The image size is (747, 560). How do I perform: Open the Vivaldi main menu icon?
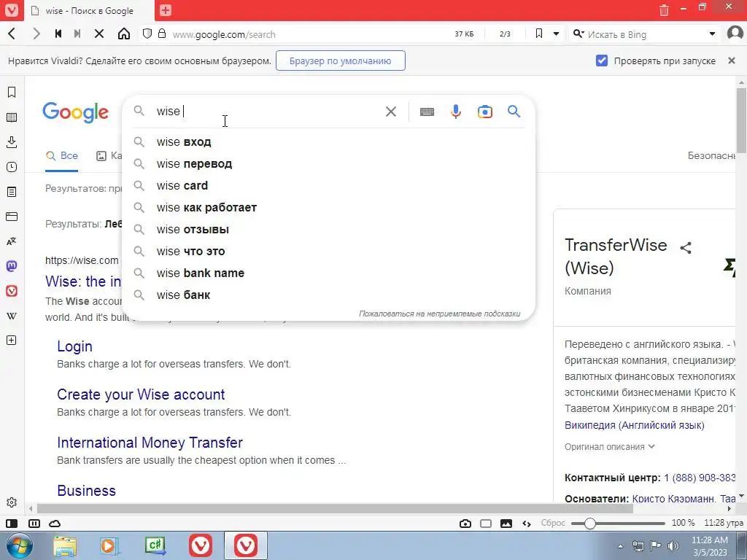(x=12, y=10)
